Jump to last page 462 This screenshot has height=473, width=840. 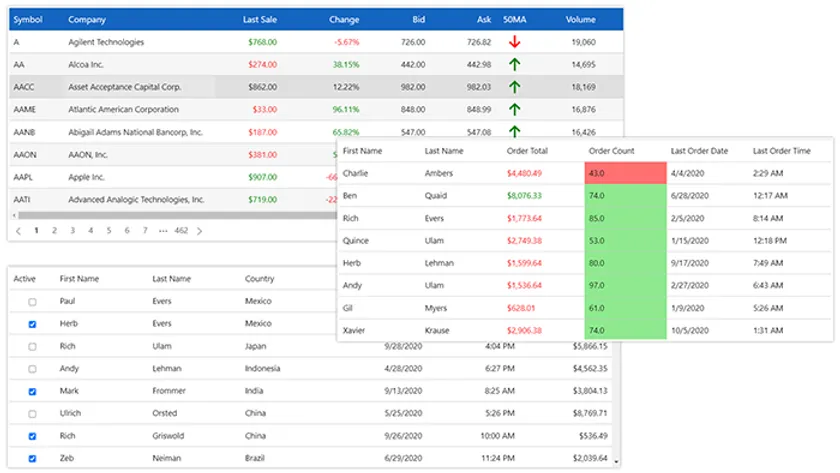tap(181, 231)
